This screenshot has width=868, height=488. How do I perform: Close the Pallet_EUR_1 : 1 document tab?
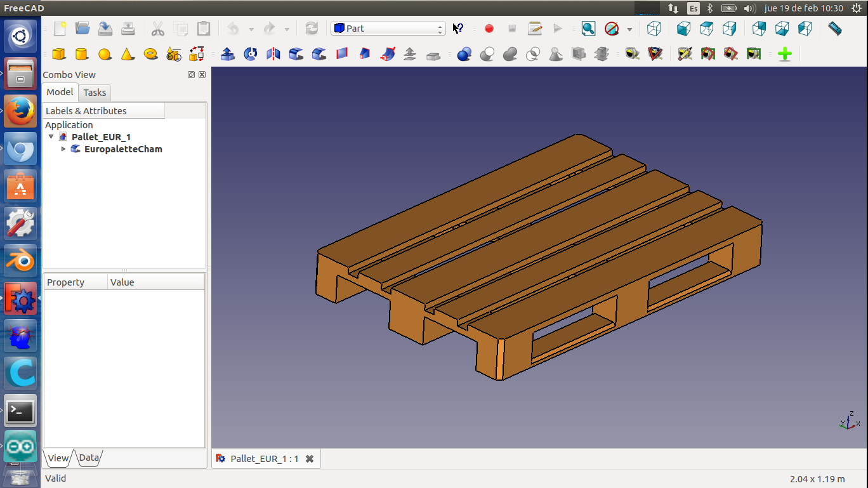coord(310,459)
